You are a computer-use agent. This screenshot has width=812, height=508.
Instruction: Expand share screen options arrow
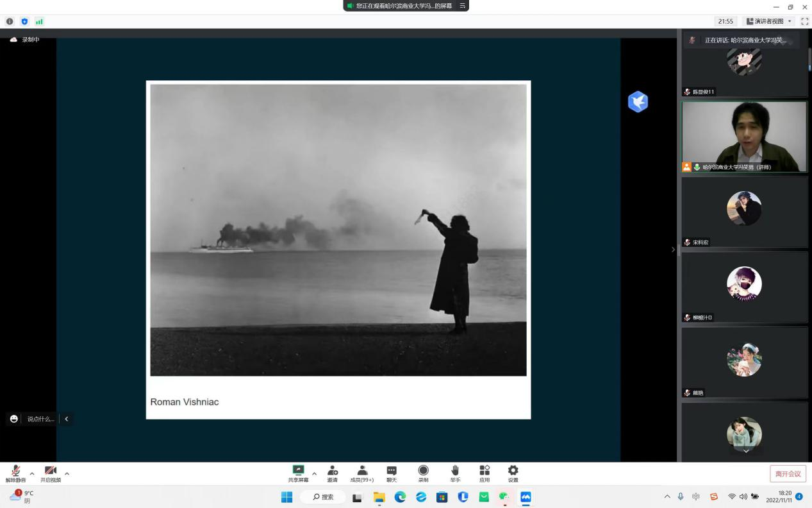pos(314,474)
